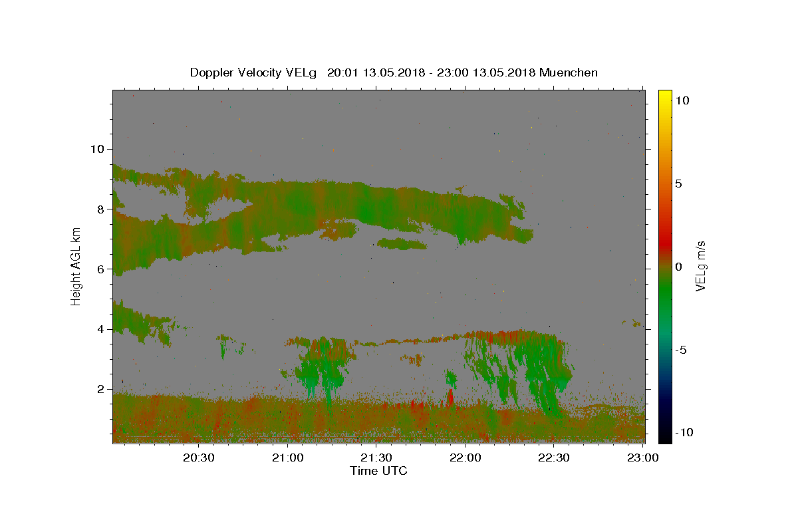The width and height of the screenshot is (798, 532).
Task: Click the colorbar value 10 label
Action: coord(682,100)
